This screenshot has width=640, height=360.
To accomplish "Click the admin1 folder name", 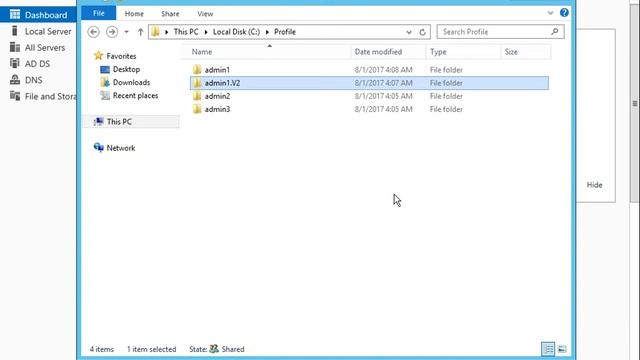I will click(x=217, y=70).
